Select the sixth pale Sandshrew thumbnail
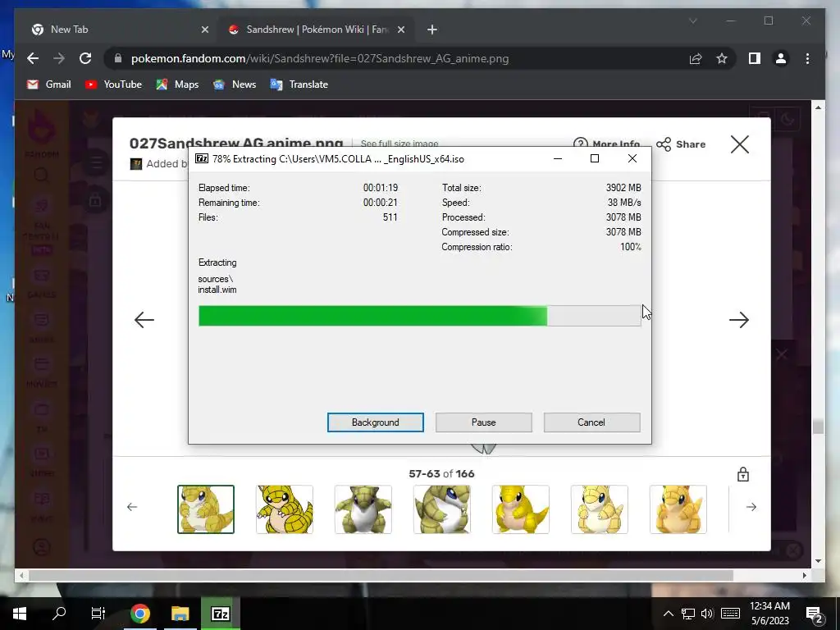The image size is (840, 630). (x=600, y=509)
